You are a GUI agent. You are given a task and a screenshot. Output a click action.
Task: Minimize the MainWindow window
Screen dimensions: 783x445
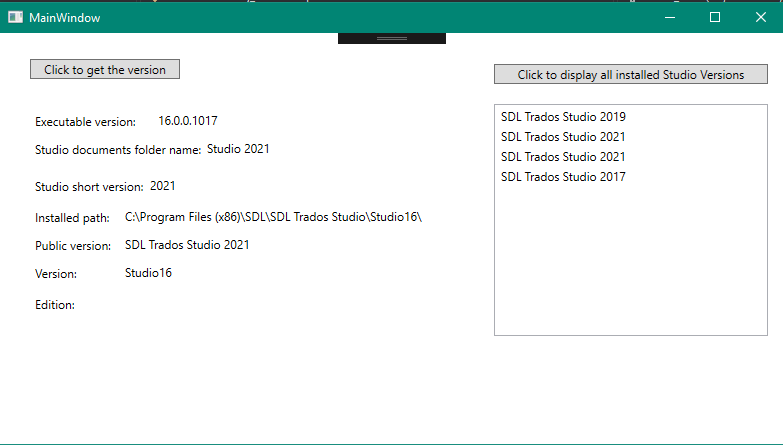point(670,17)
